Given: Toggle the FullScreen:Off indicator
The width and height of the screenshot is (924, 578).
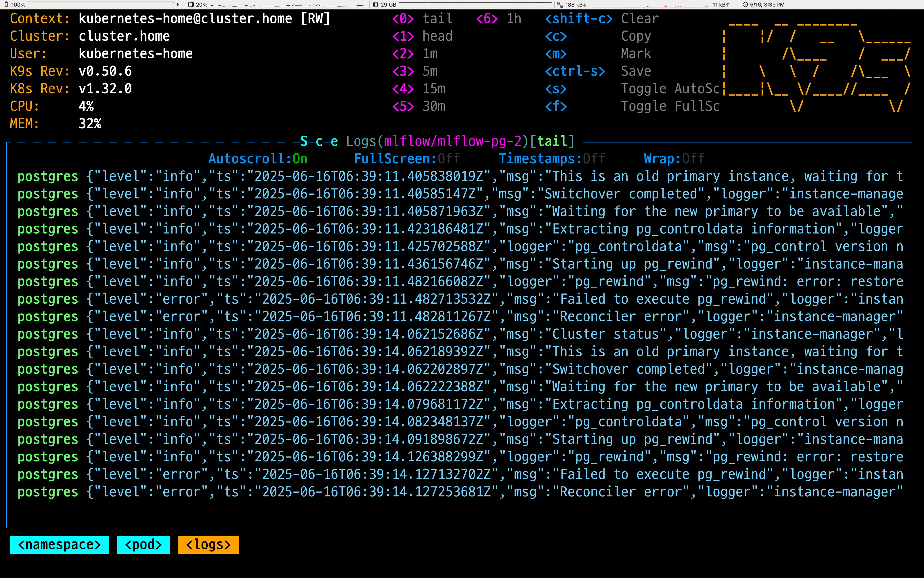Looking at the screenshot, I should point(406,159).
